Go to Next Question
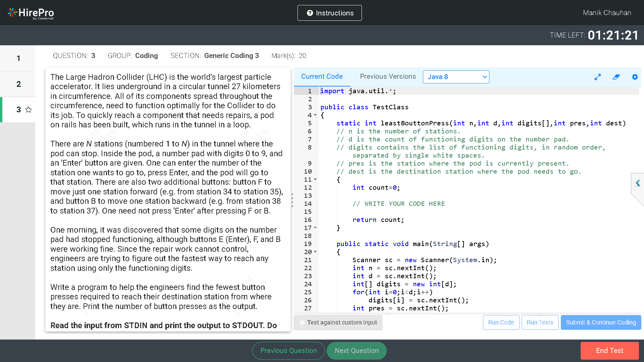This screenshot has height=362, width=644. (x=357, y=351)
